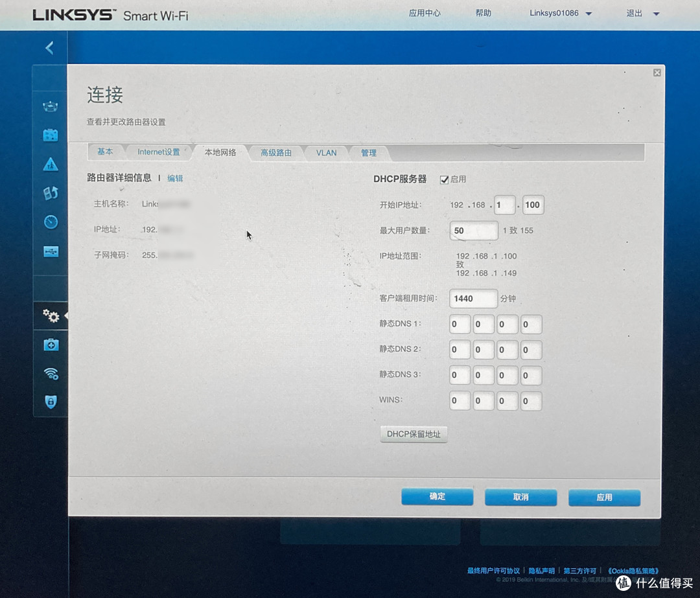Select the Media Prioritization icon
Viewport: 700px width, 598px height.
point(51,193)
